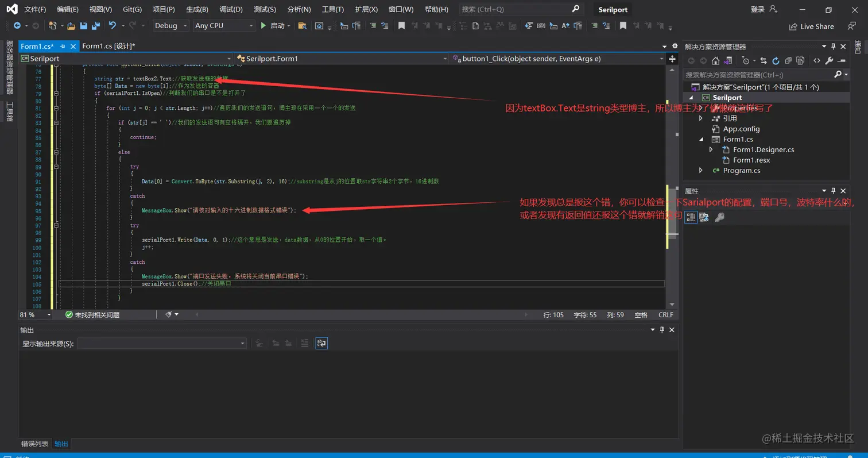Open the 调试(D) menu
The width and height of the screenshot is (868, 458).
pyautogui.click(x=231, y=9)
